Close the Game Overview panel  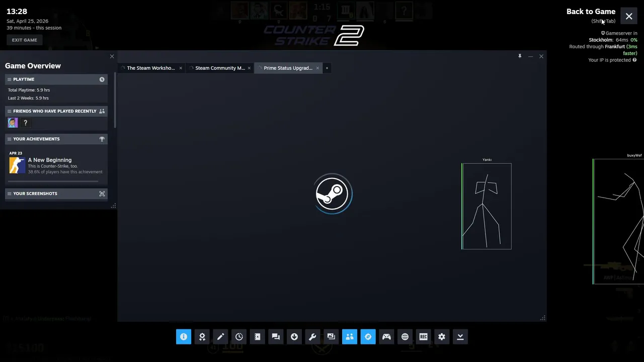112,56
